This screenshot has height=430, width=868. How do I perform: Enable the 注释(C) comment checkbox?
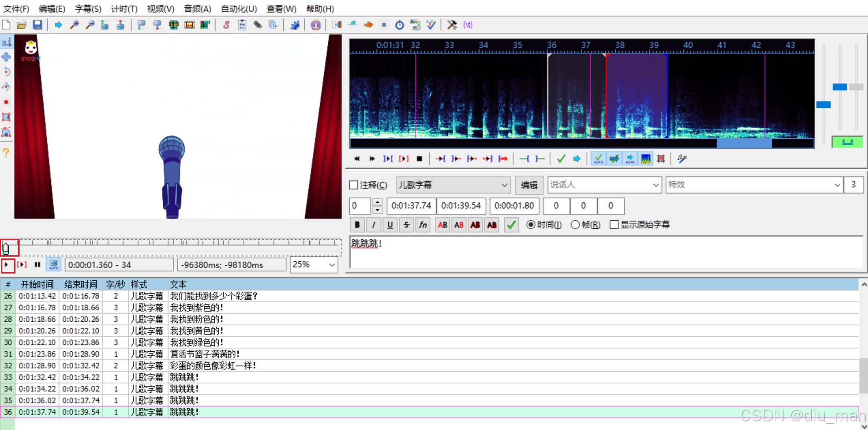pos(354,185)
